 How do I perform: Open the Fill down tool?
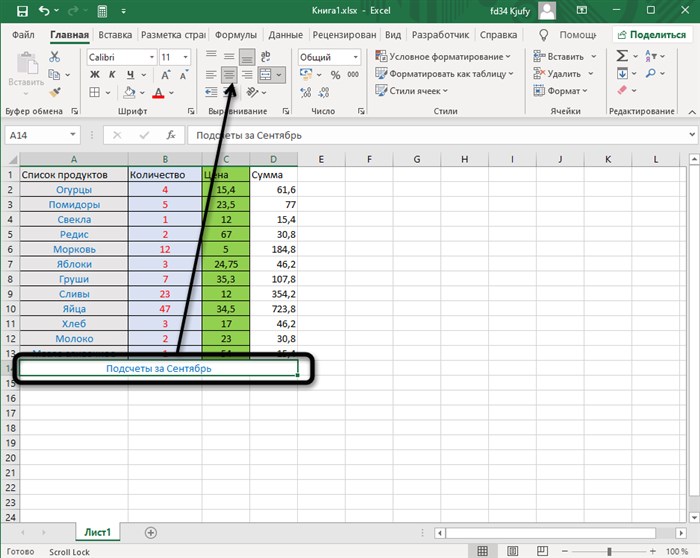pyautogui.click(x=622, y=73)
